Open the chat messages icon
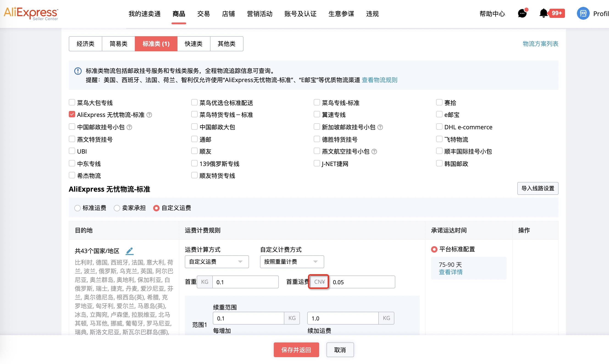This screenshot has width=609, height=364. pos(522,14)
